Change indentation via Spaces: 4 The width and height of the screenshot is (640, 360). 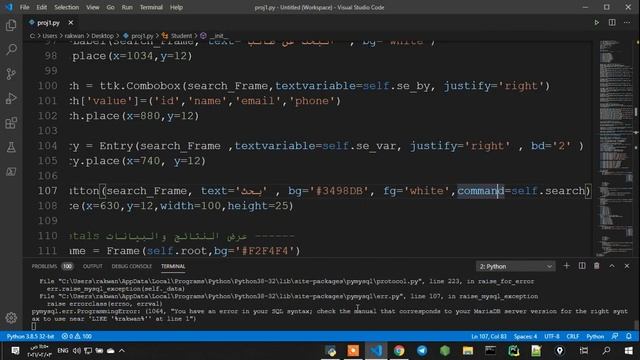[x=525, y=336]
